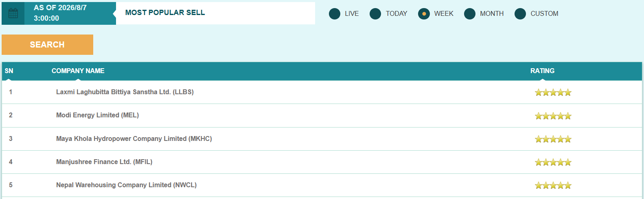Viewport: 644px width, 199px height.
Task: Open the MOST POPULAR SELL selector
Action: [215, 13]
